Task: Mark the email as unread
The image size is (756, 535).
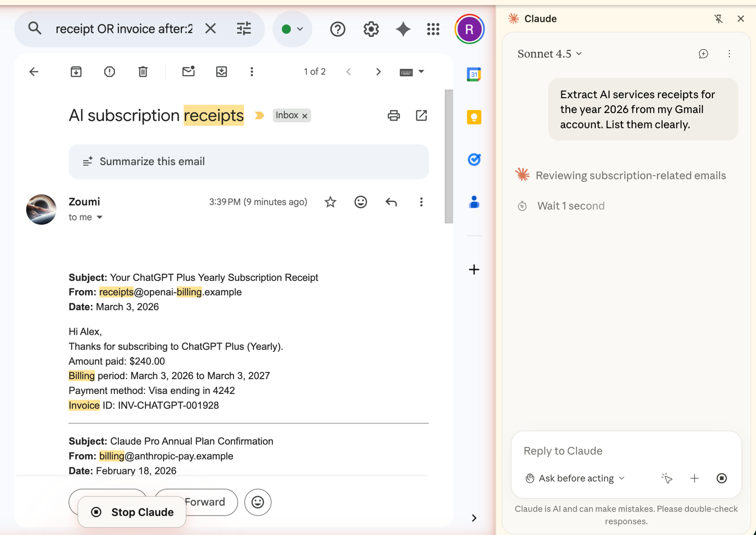Action: point(188,72)
